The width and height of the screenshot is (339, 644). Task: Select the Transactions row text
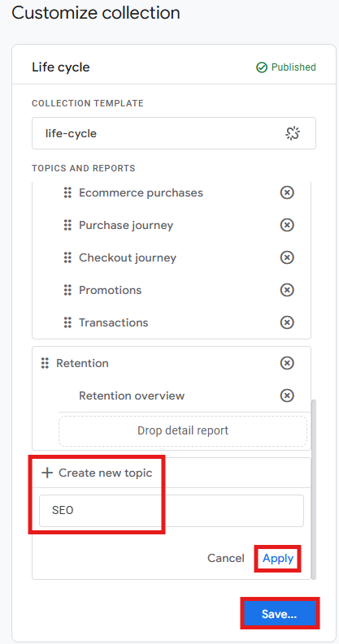coord(114,322)
